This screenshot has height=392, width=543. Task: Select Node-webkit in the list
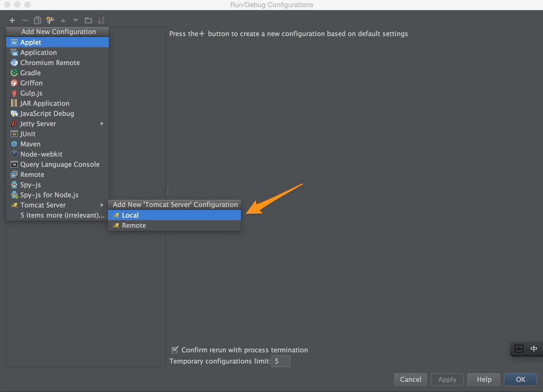click(x=57, y=154)
